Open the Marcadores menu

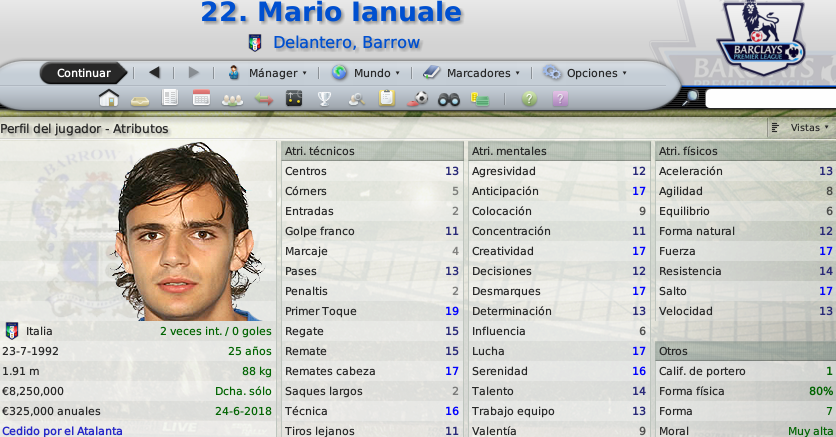click(x=471, y=73)
